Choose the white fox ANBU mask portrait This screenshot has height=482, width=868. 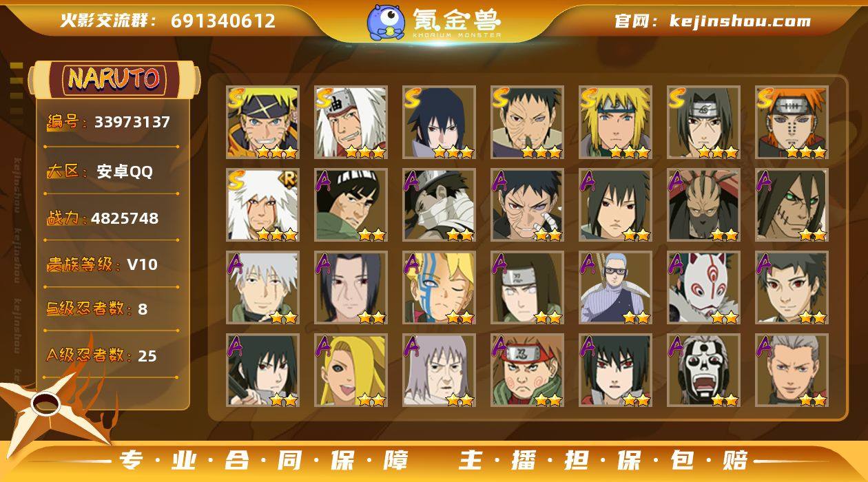click(x=703, y=288)
